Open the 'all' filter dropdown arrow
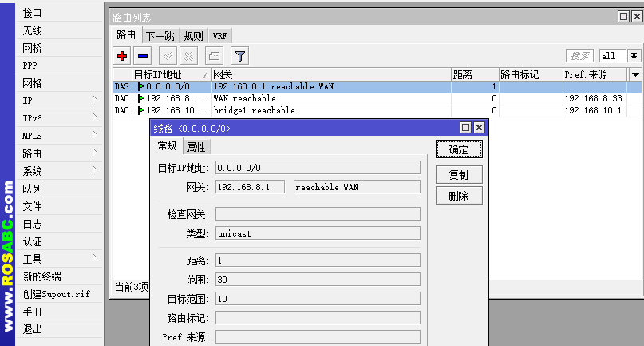The width and height of the screenshot is (644, 346). [634, 56]
